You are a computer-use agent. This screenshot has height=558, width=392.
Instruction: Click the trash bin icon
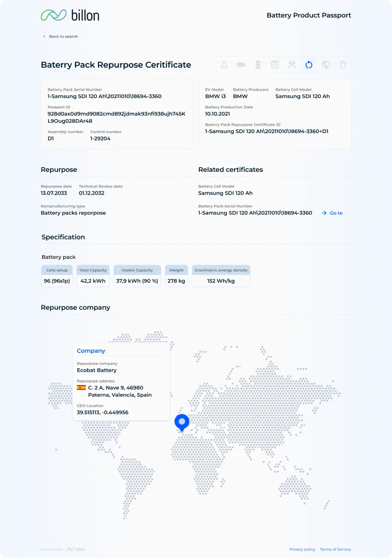tap(343, 65)
